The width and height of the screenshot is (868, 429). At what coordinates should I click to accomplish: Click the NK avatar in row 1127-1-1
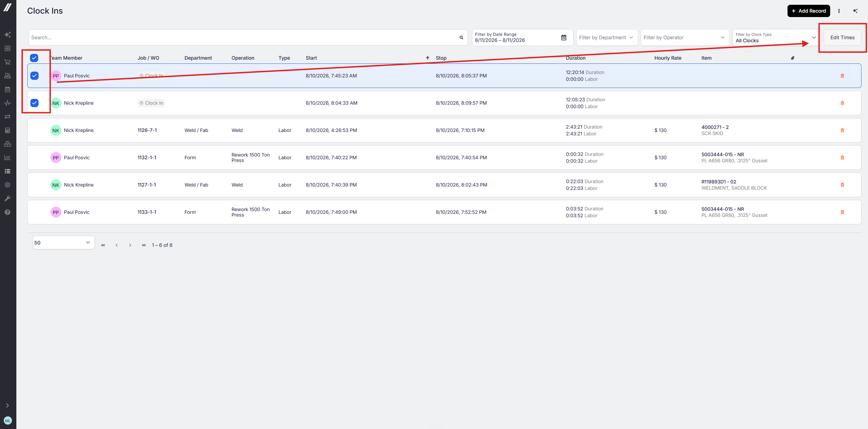56,185
